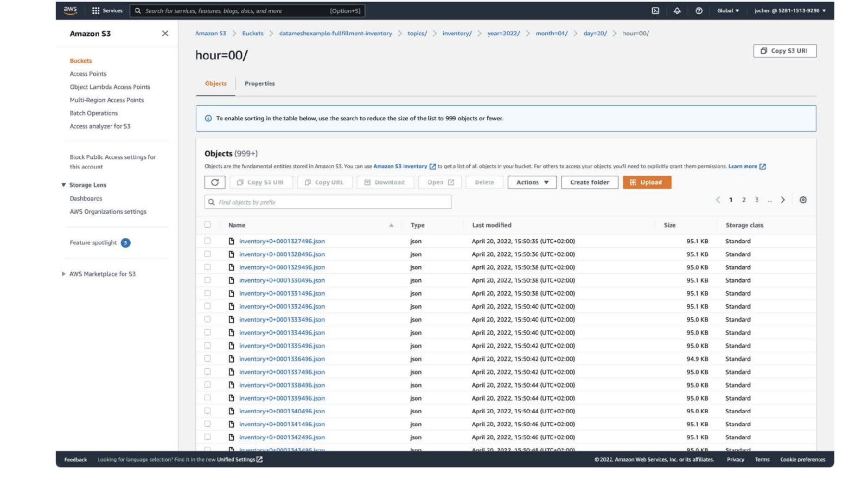
Task: Click file icon of inventory+0+0001330496.json
Action: coord(231,280)
